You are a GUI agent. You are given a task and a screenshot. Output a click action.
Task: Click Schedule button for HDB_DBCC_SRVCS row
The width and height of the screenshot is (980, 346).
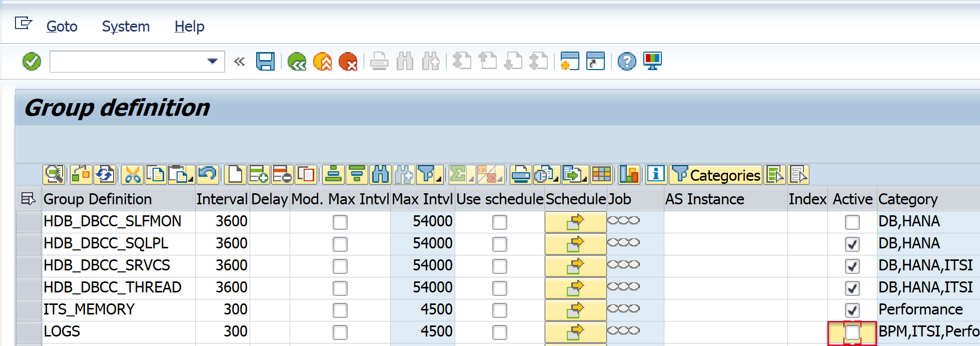pyautogui.click(x=575, y=266)
